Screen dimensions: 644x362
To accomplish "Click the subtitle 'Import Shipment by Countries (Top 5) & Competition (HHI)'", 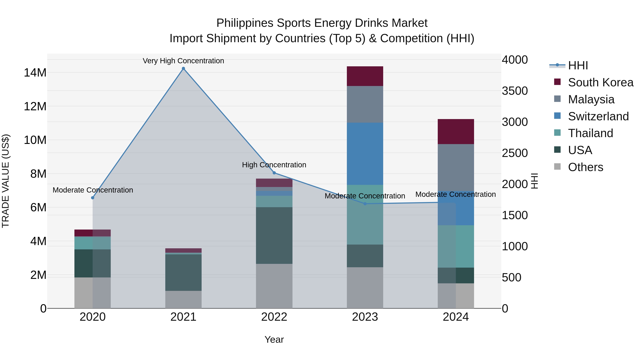I will 322,38.
